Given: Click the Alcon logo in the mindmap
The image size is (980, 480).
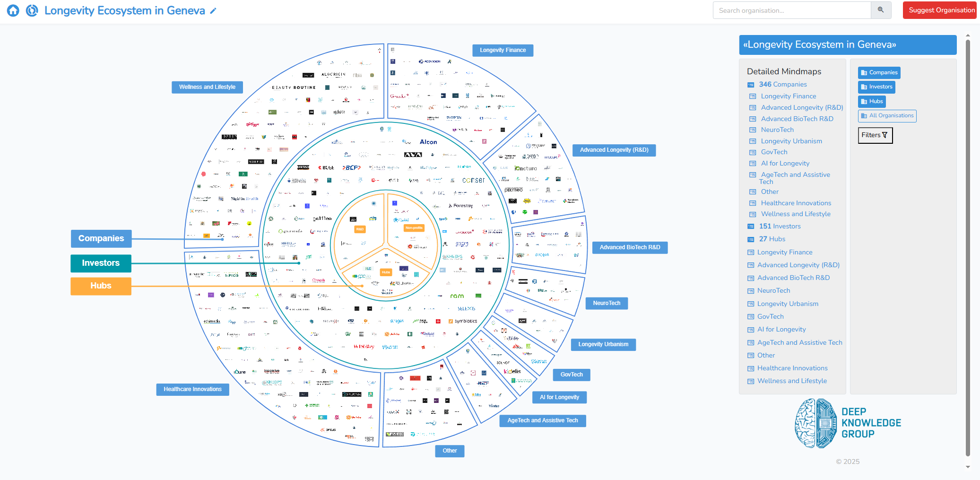Looking at the screenshot, I should (x=428, y=142).
